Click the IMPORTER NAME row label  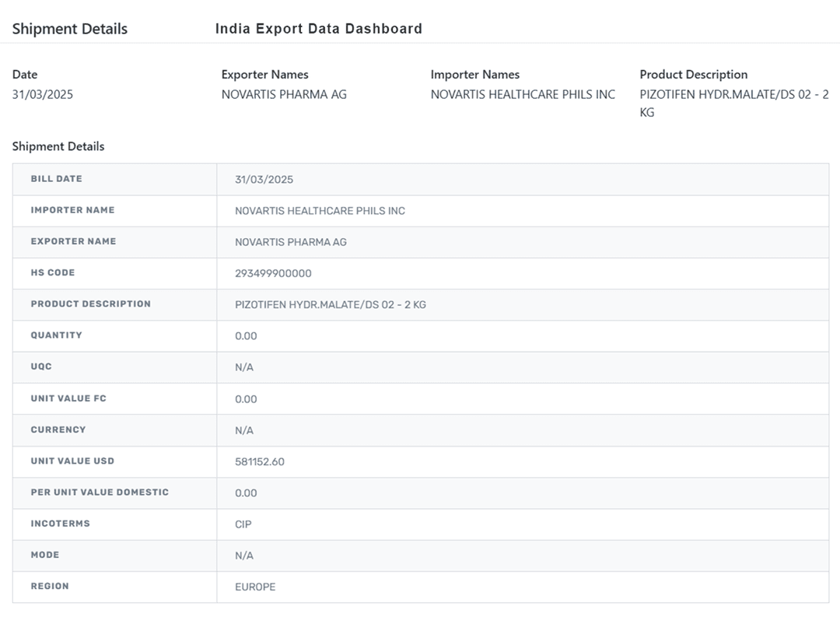pos(72,210)
